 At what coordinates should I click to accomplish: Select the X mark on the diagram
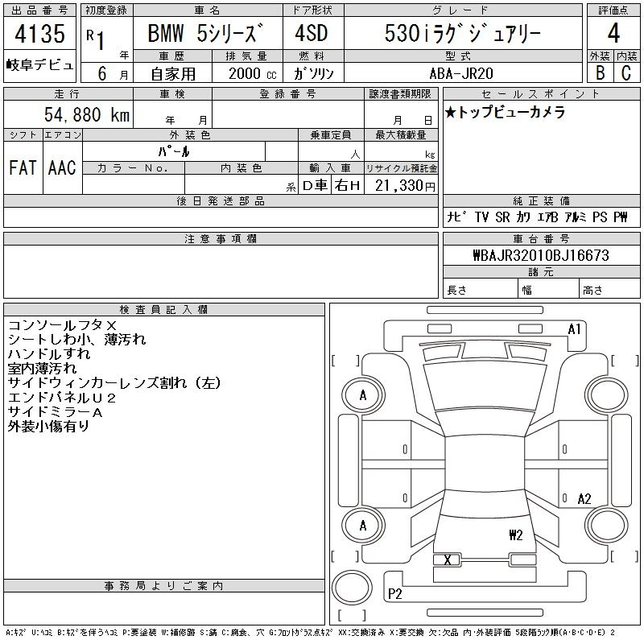coord(448,559)
